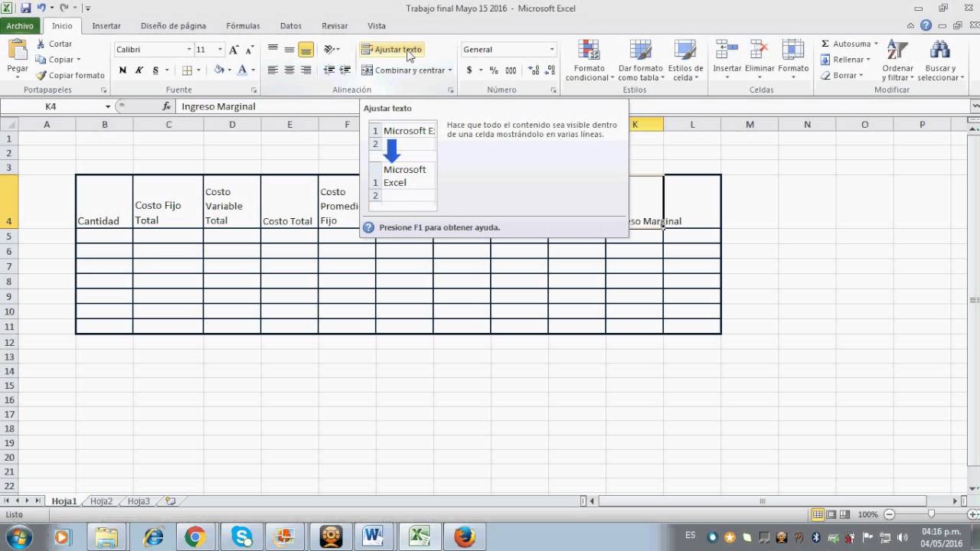Increase font size with the large A
The image size is (980, 551).
pos(234,50)
